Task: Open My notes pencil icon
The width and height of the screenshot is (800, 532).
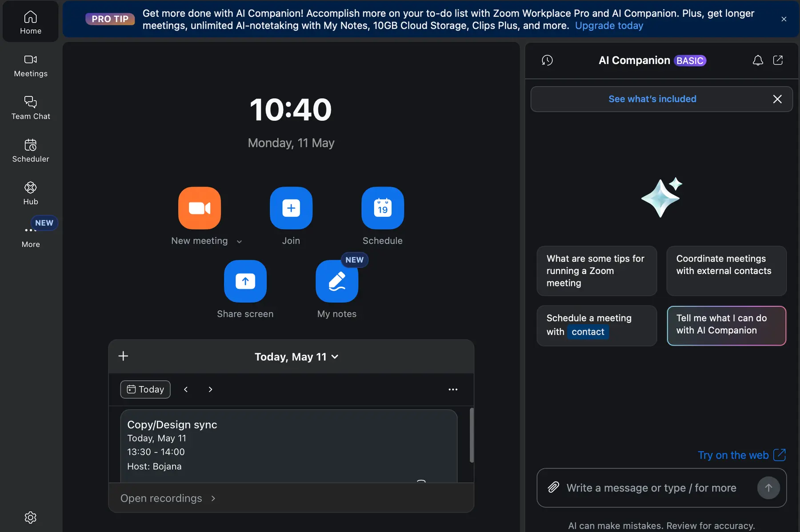Action: (x=337, y=281)
